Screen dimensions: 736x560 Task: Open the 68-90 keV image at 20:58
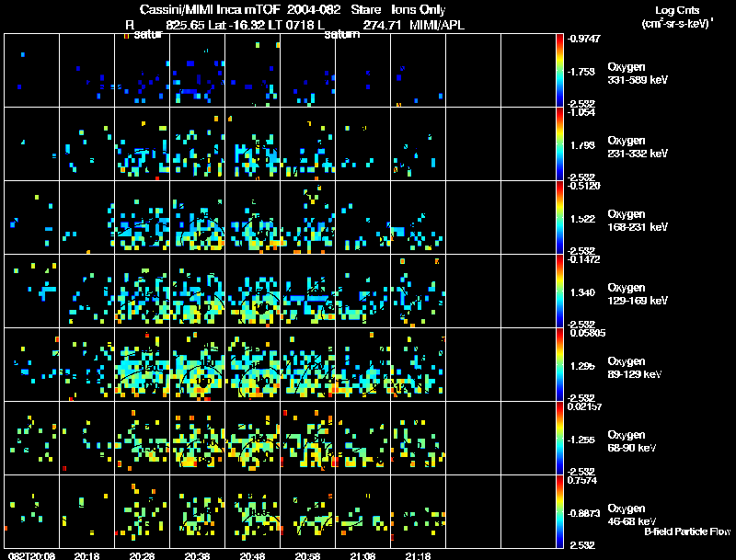tap(308, 438)
